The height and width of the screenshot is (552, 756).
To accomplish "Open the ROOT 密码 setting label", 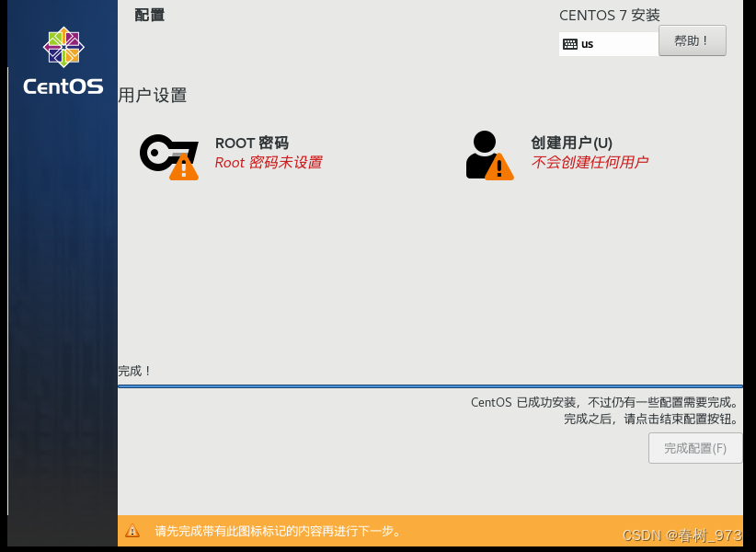I will coord(252,144).
